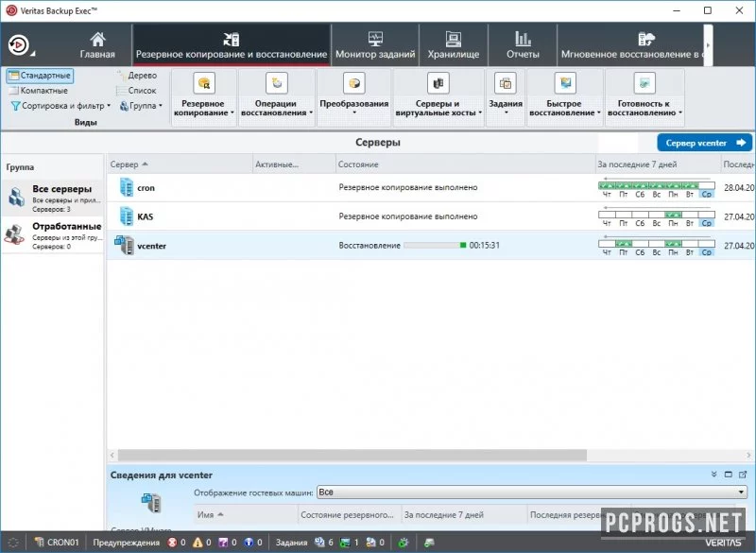Click the cron date 28.04.20
Screen dimensions: 756x553
[739, 187]
